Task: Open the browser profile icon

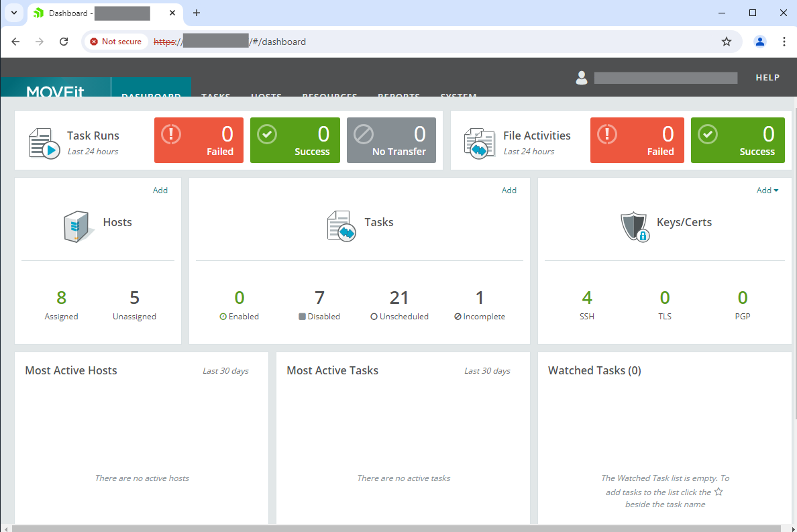Action: tap(760, 42)
